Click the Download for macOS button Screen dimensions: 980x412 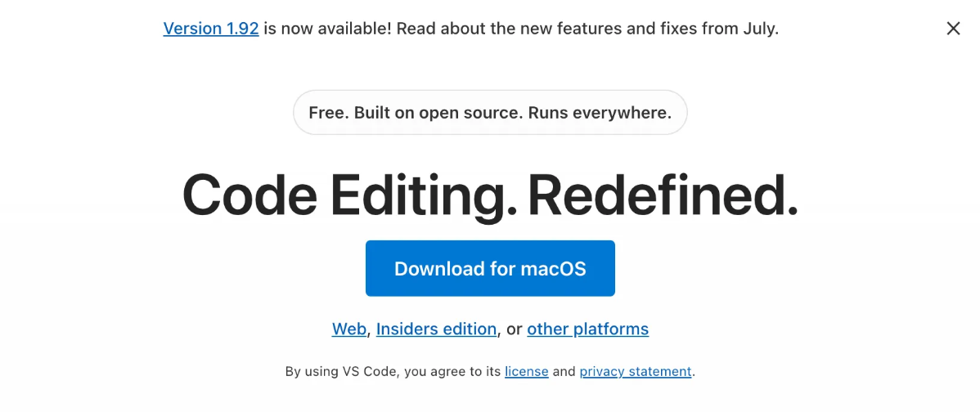[490, 268]
